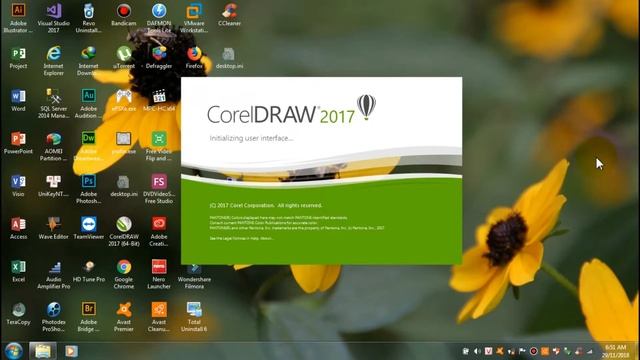Select the Adobe Audition desktop icon

[89, 103]
